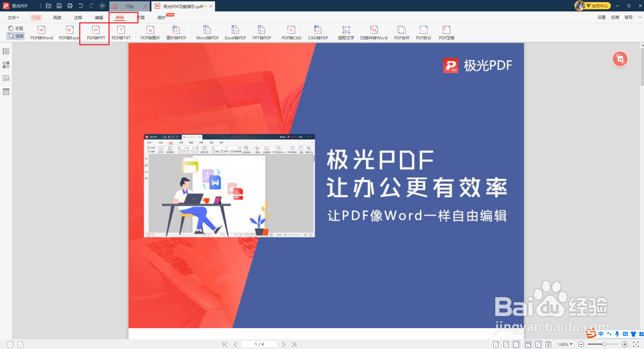The height and width of the screenshot is (349, 644).
Task: Undo the last action
Action: tap(81, 6)
